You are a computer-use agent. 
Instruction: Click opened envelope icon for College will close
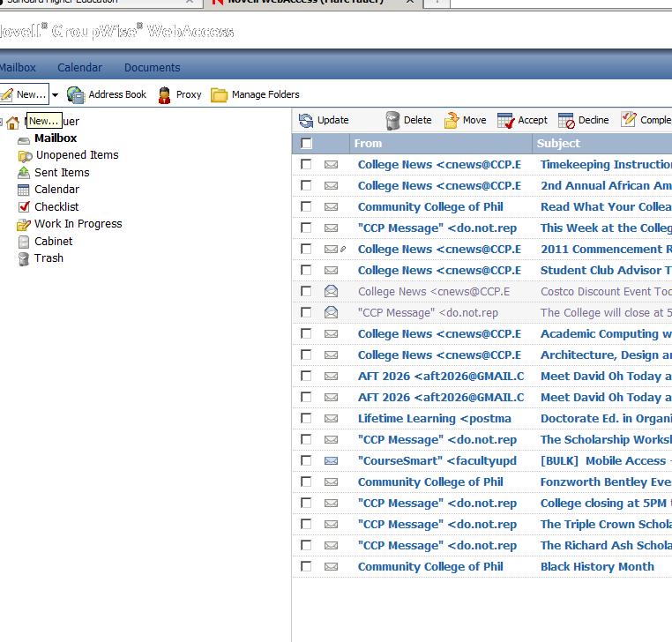[331, 312]
